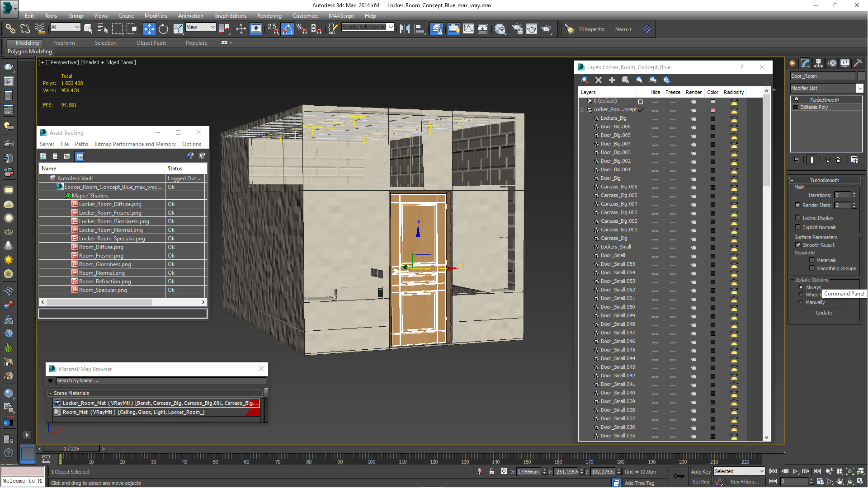Select the Always update option

coord(801,287)
